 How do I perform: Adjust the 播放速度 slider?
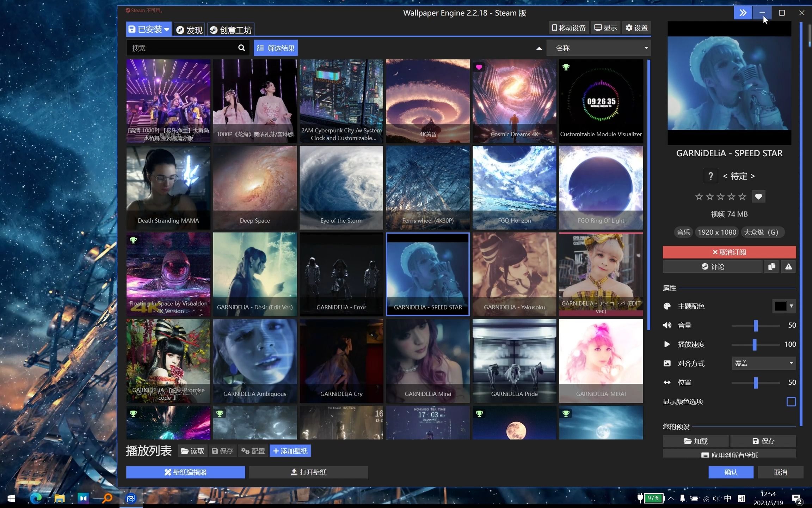755,344
